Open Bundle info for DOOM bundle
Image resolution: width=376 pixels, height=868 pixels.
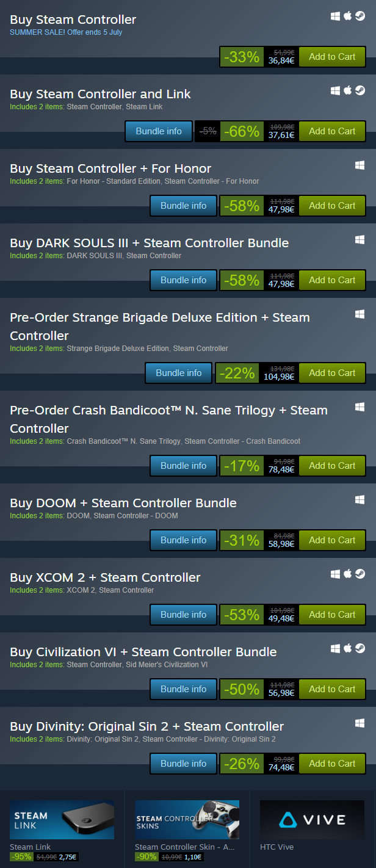click(x=183, y=540)
